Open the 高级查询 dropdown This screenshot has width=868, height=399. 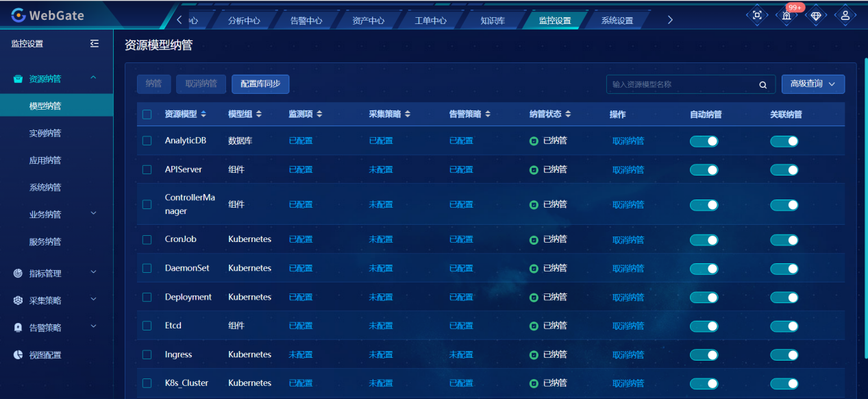(x=813, y=84)
